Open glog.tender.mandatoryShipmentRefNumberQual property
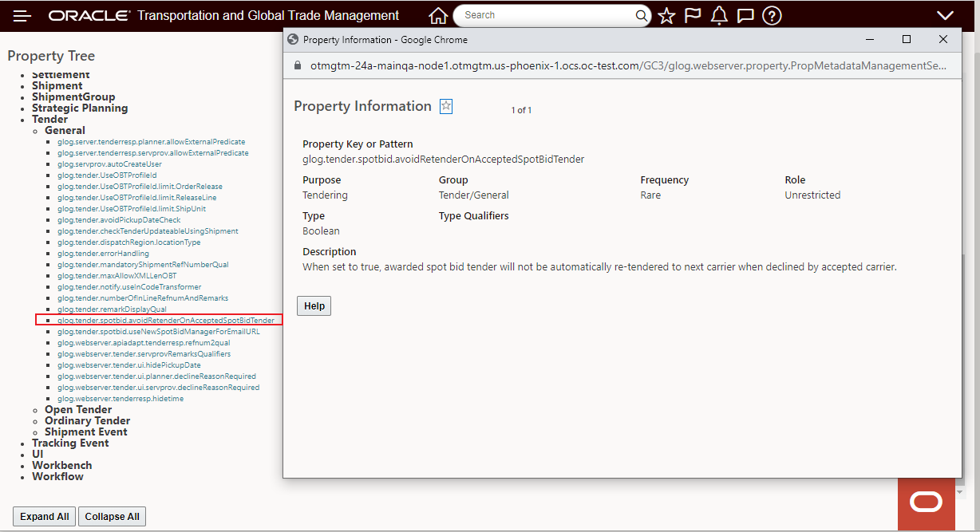 point(143,264)
